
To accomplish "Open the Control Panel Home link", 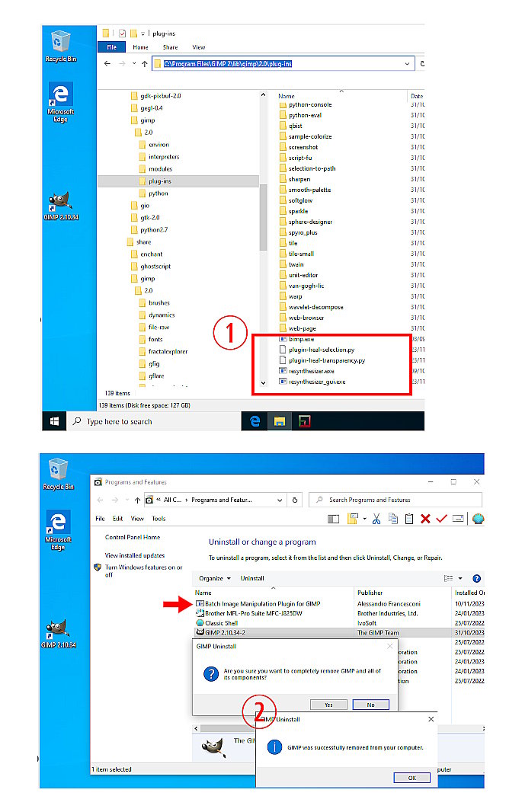I will coord(133,538).
